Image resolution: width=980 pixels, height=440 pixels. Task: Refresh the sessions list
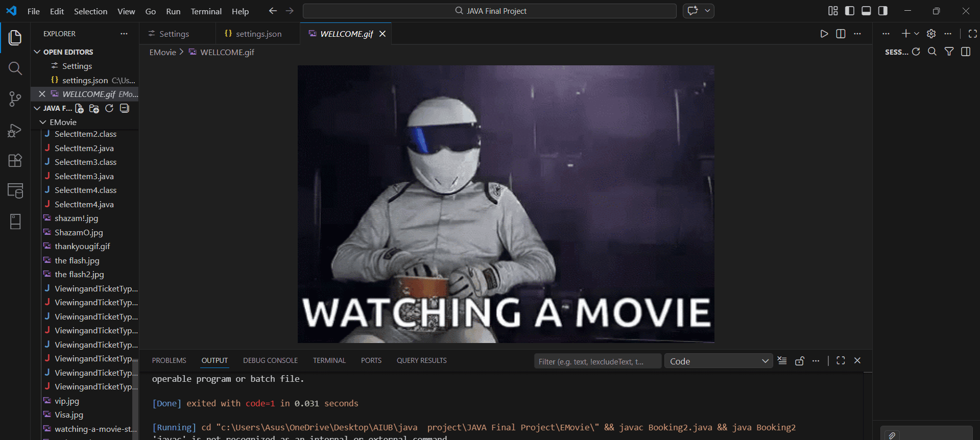[916, 52]
